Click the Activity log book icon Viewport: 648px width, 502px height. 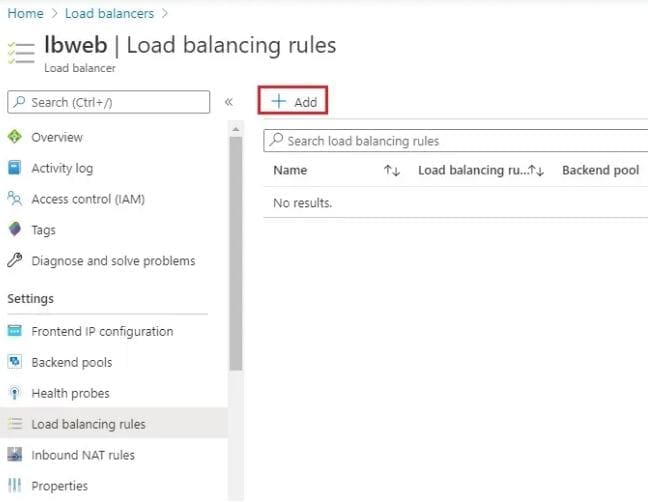click(14, 168)
